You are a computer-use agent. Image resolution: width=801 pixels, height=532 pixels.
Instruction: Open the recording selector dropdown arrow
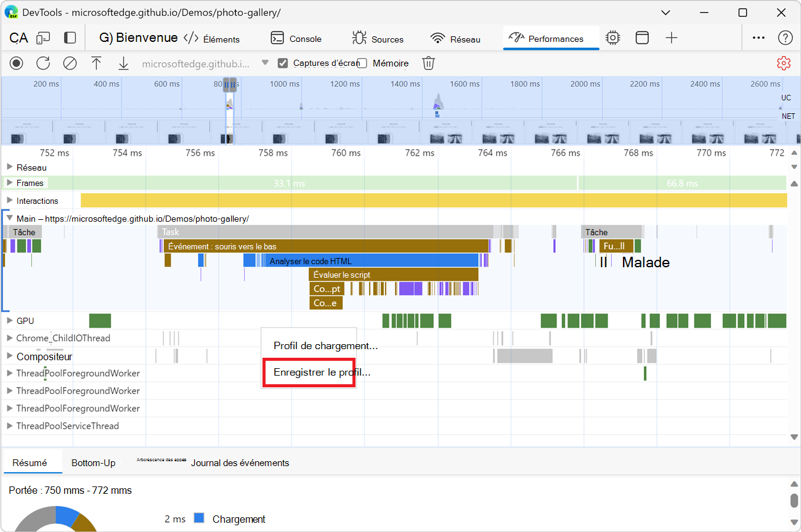tap(265, 63)
